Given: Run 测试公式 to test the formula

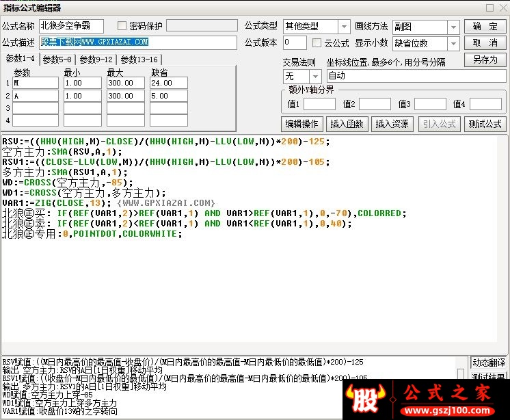Looking at the screenshot, I should point(485,124).
